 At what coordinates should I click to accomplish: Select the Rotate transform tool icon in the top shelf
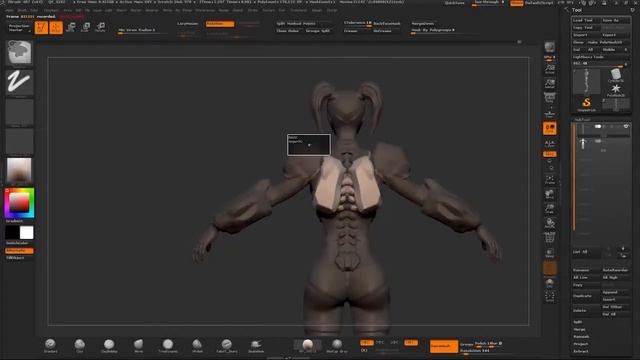[100, 28]
